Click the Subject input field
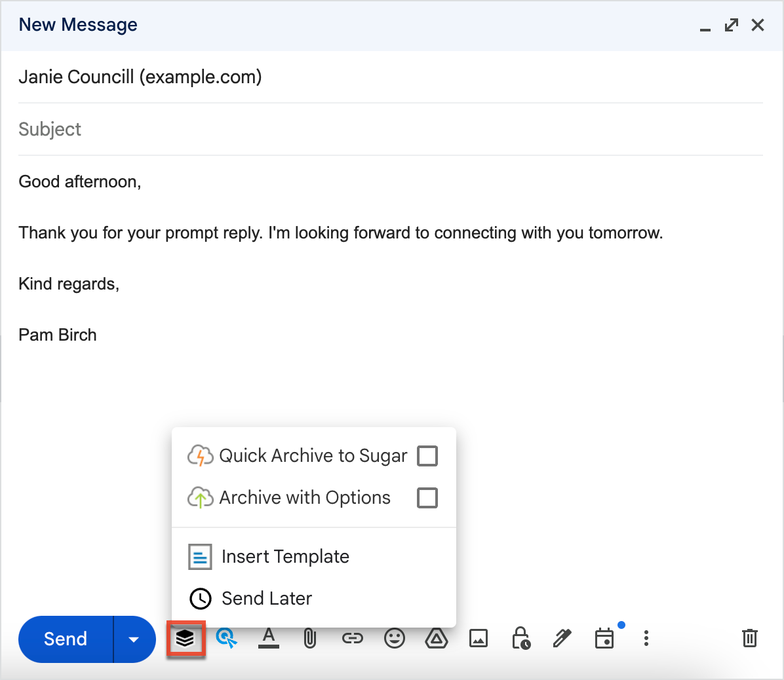The width and height of the screenshot is (784, 680). pos(262,129)
